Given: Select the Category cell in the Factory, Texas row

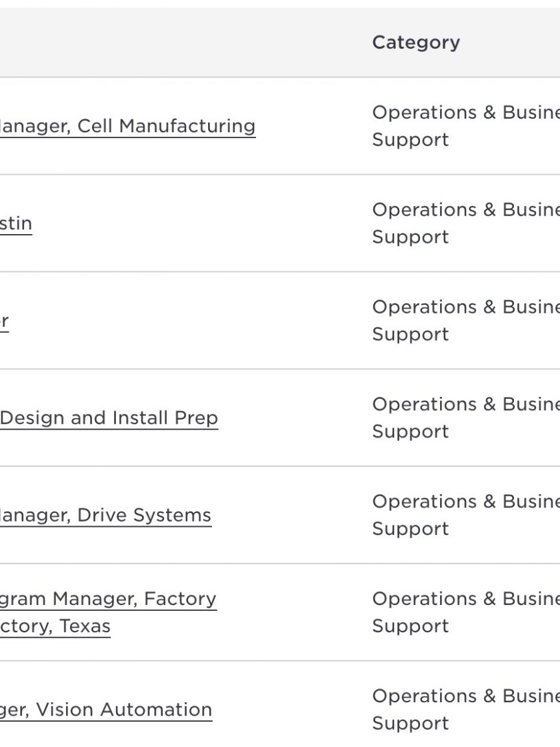Looking at the screenshot, I should [x=466, y=612].
